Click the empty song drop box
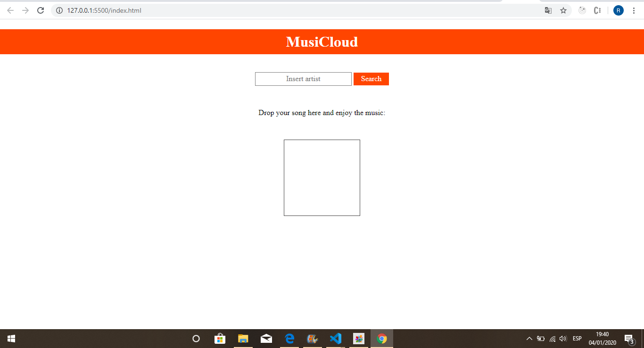The height and width of the screenshot is (348, 644). pos(322,178)
